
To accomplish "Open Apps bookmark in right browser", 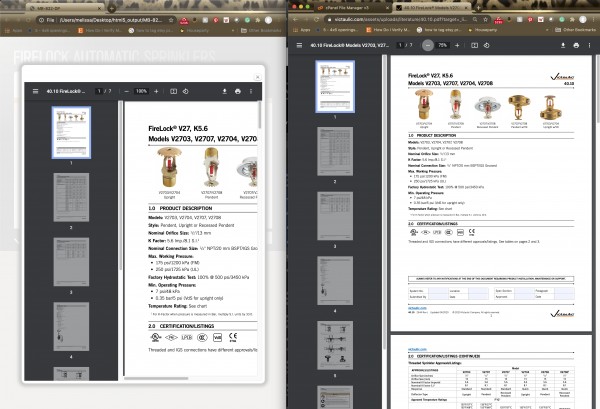I will point(302,29).
